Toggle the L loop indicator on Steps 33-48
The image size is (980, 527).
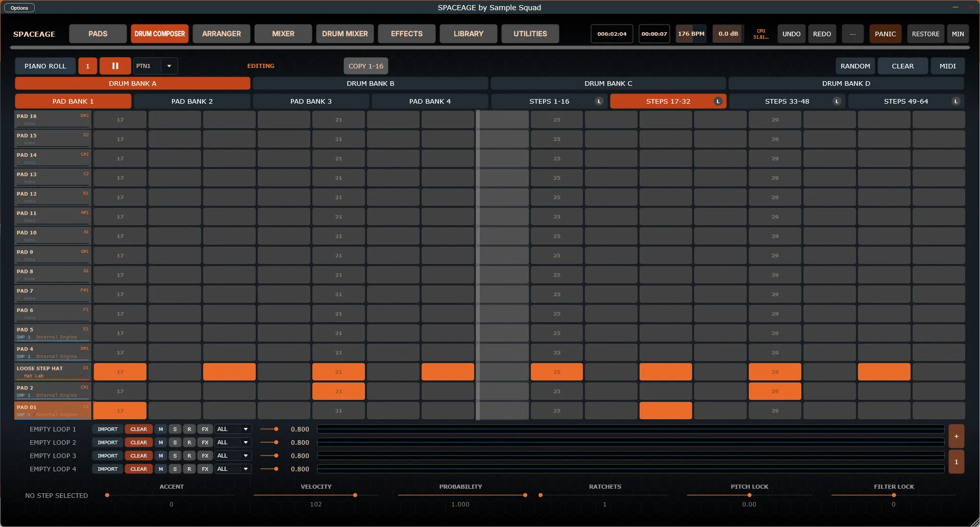click(837, 101)
